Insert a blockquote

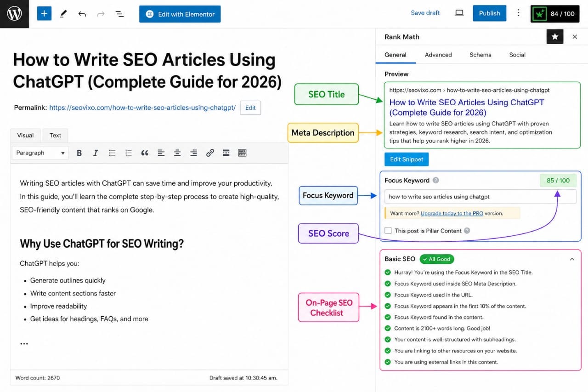pos(145,153)
